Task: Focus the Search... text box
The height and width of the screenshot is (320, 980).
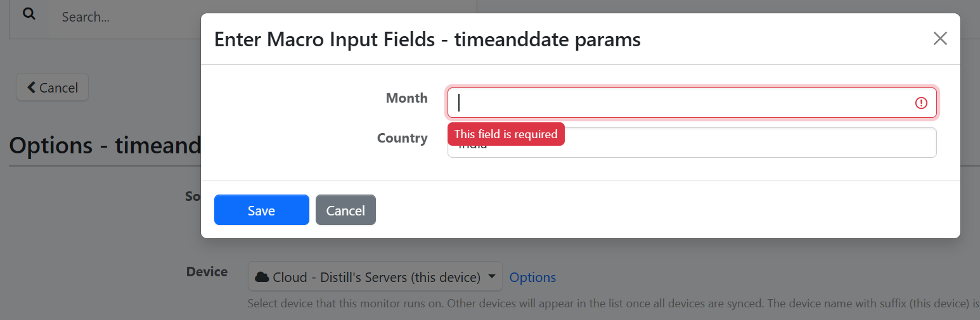Action: (x=127, y=17)
